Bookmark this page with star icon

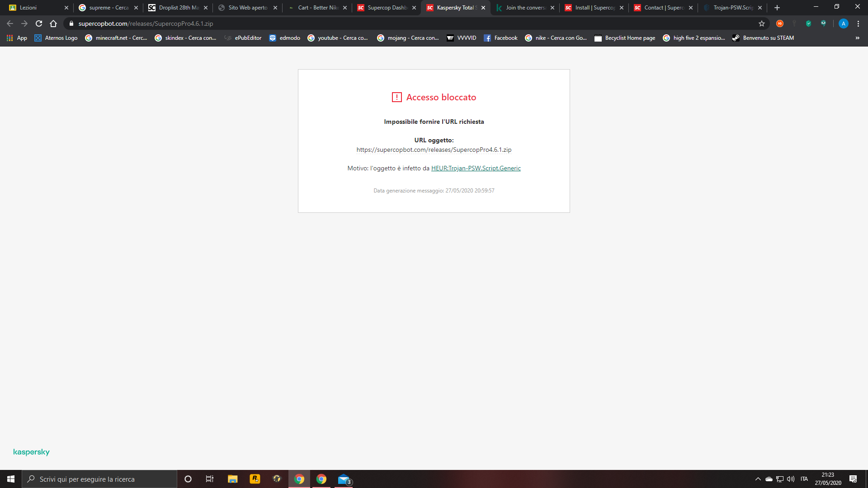coord(762,23)
